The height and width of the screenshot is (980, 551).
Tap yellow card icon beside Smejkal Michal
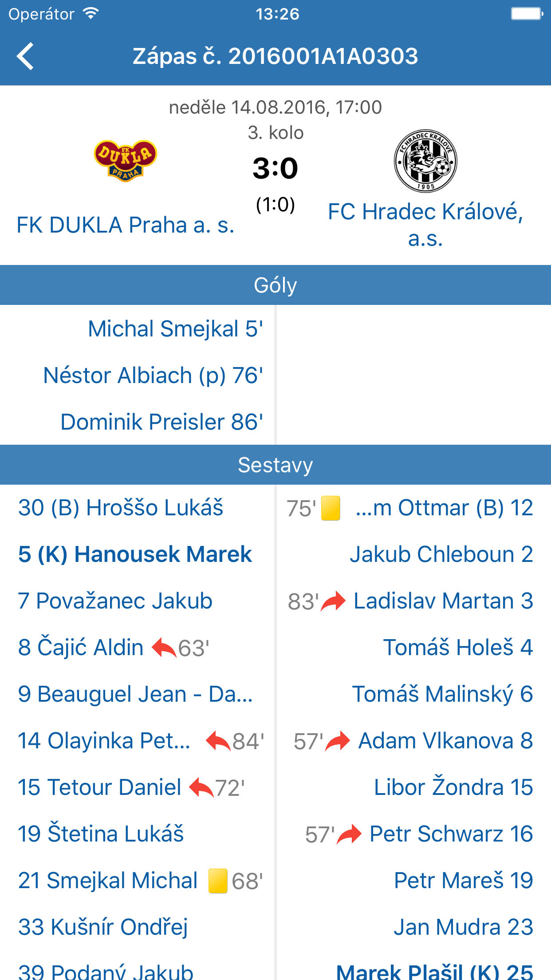click(x=218, y=881)
